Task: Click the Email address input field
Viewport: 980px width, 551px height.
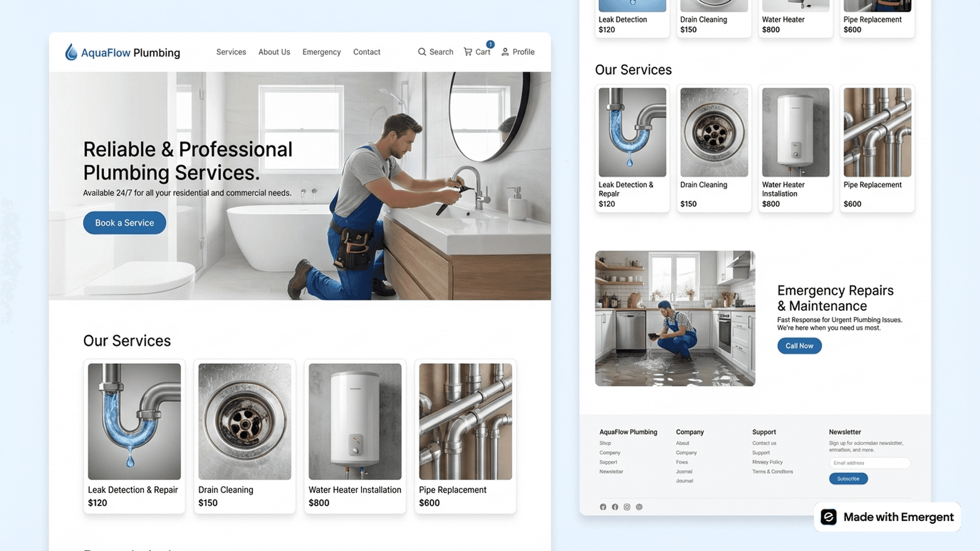Action: [x=869, y=463]
